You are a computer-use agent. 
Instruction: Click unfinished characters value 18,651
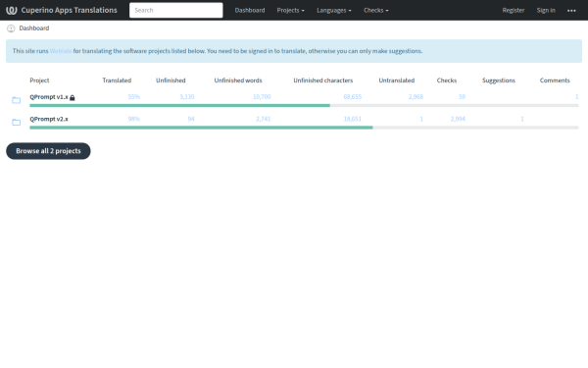click(x=353, y=119)
